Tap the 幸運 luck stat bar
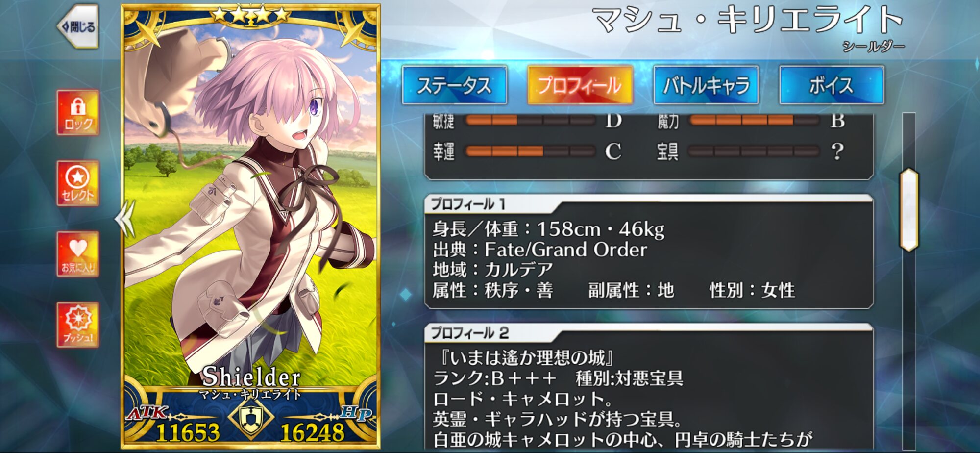Screen dimensions: 980x453 coord(530,151)
